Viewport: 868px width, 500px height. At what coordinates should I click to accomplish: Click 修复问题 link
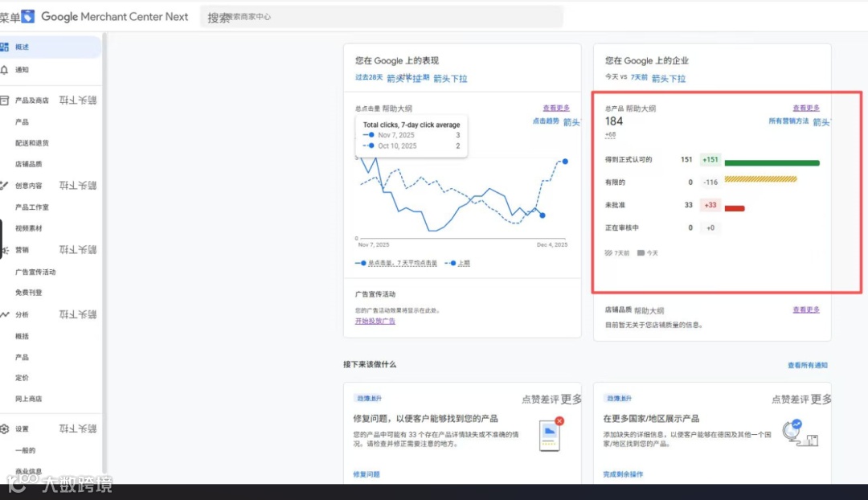pyautogui.click(x=366, y=474)
